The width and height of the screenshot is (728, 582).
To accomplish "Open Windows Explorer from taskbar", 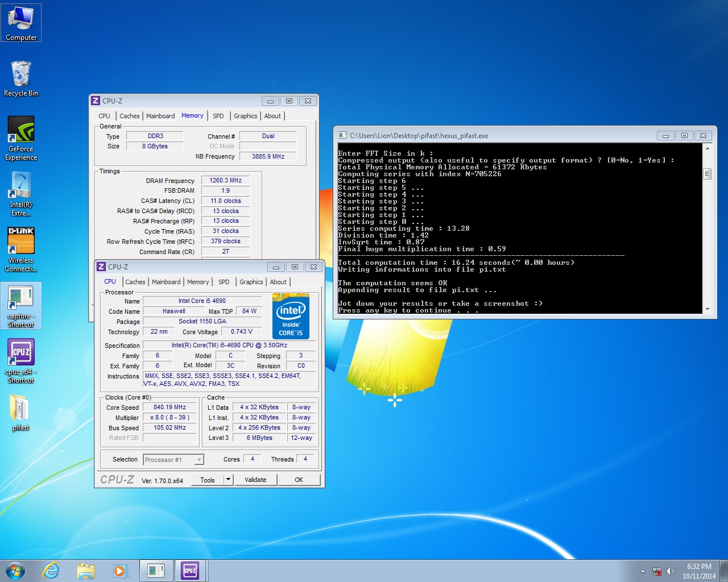I will click(x=86, y=571).
